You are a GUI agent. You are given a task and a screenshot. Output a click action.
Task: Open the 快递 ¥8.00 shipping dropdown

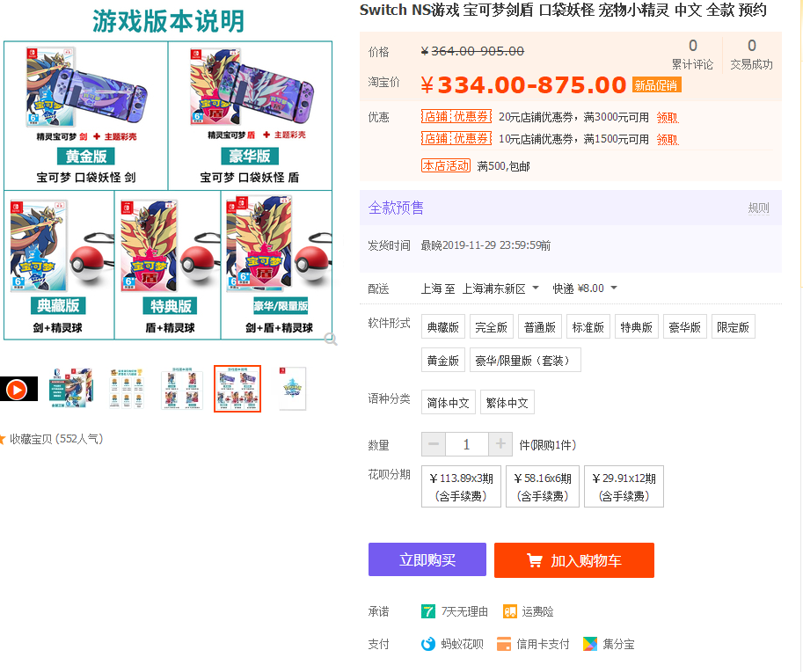point(584,289)
